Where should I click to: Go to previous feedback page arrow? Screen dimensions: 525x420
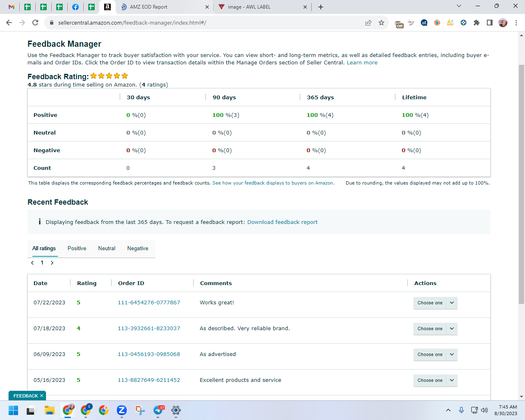coord(32,263)
